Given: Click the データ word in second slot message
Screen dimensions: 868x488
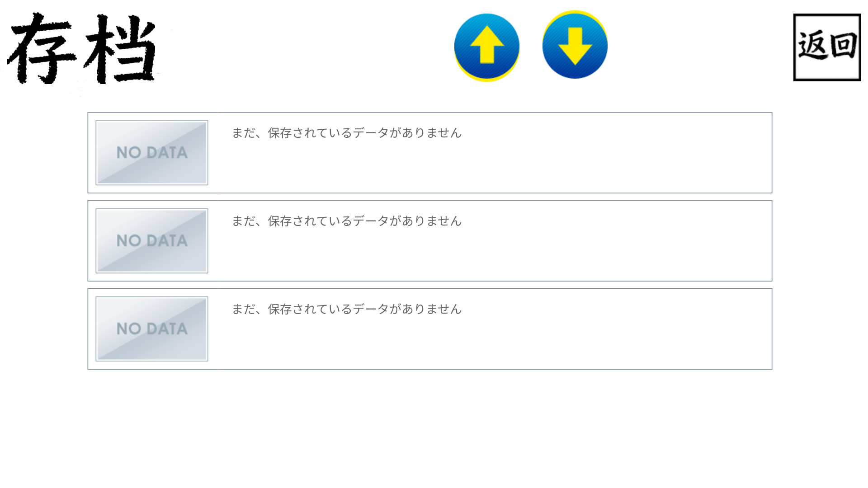Looking at the screenshot, I should click(x=371, y=221).
